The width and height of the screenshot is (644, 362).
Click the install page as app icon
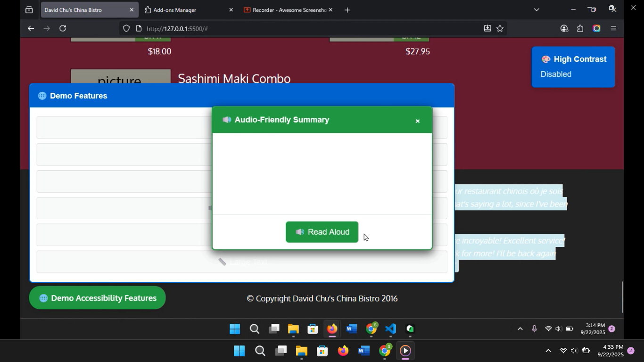pos(487,29)
